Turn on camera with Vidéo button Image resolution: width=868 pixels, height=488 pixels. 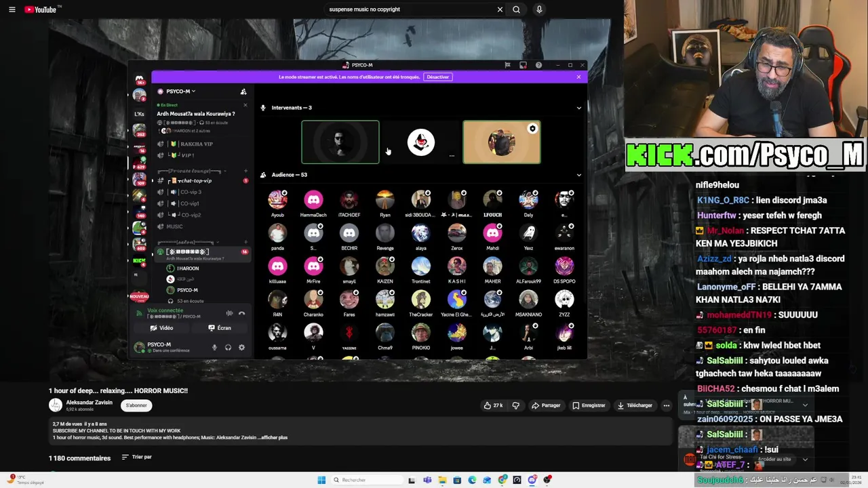pyautogui.click(x=161, y=328)
